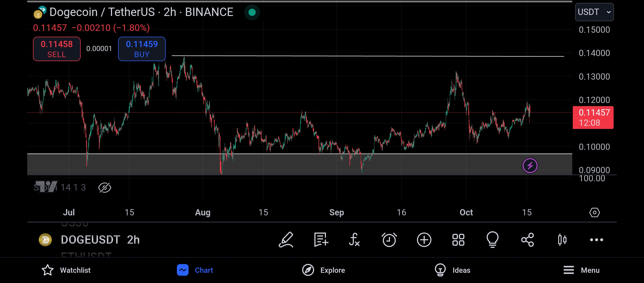Tap the Sep label on time axis

336,212
